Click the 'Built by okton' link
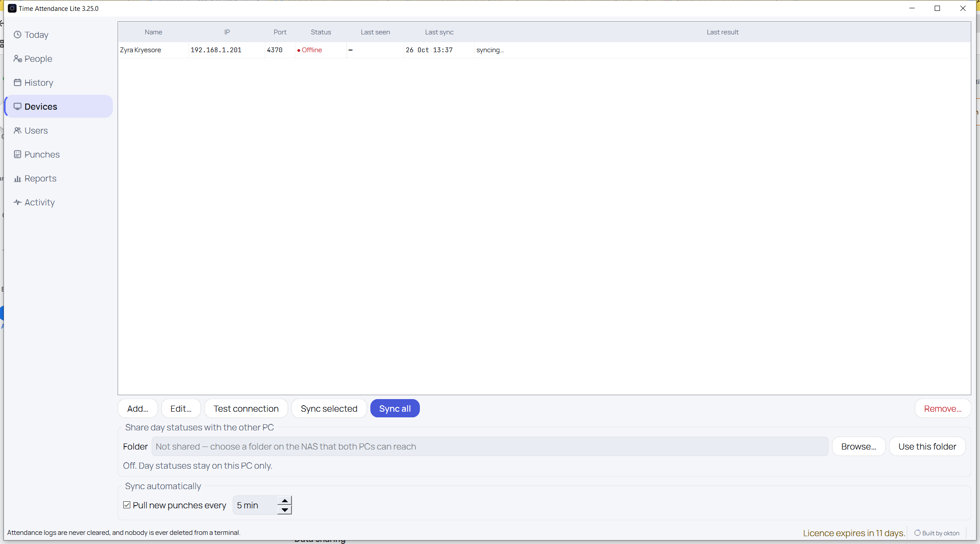This screenshot has height=544, width=980. [941, 533]
